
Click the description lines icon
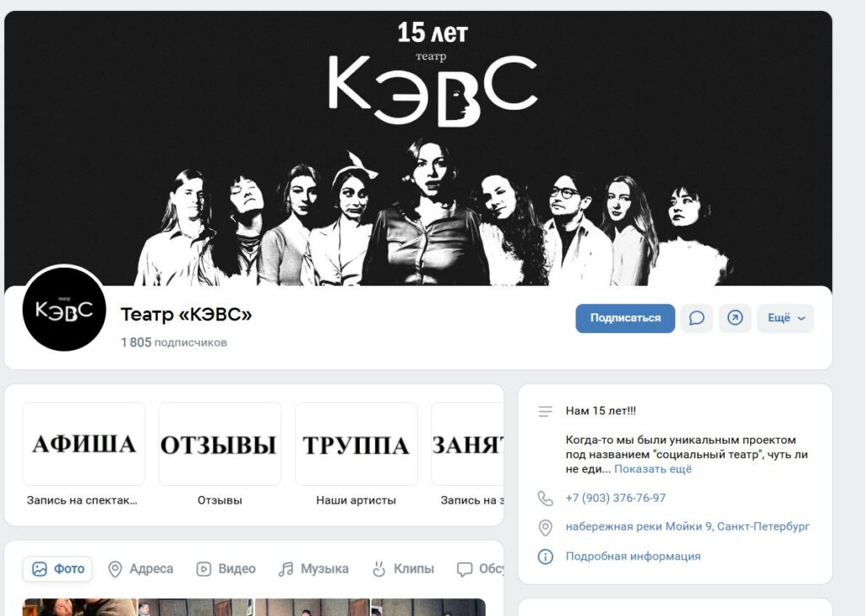point(545,412)
